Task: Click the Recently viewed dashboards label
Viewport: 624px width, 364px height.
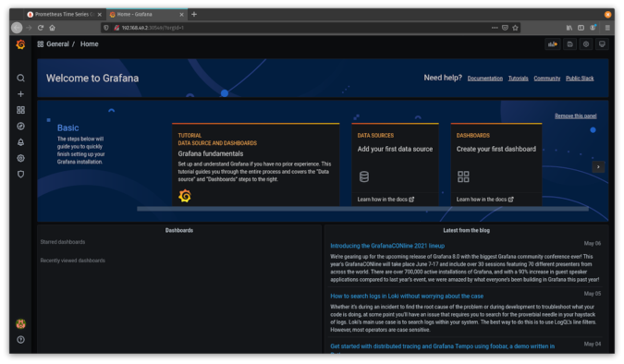Action: click(73, 261)
